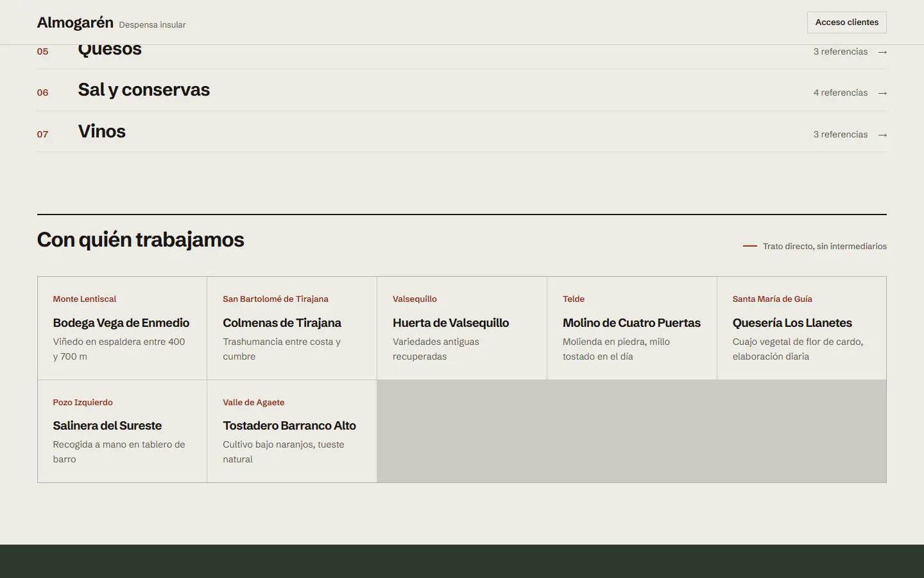Viewport: 924px width, 578px height.
Task: Click the Telde location label
Action: [574, 299]
